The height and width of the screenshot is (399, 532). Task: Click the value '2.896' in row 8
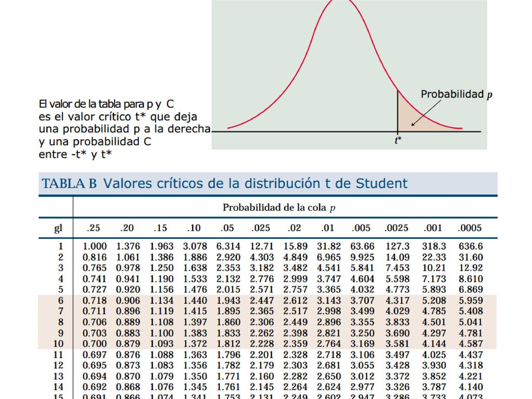click(329, 322)
